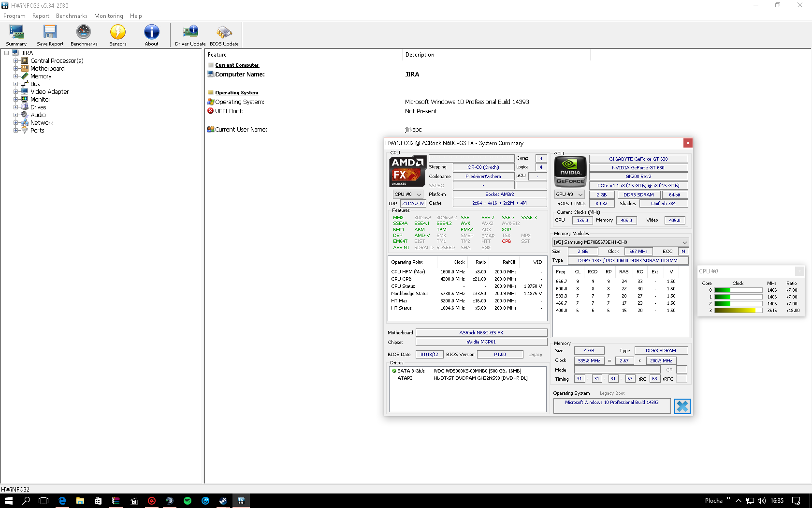This screenshot has width=812, height=508.
Task: Open Spotify from the taskbar
Action: [x=188, y=501]
